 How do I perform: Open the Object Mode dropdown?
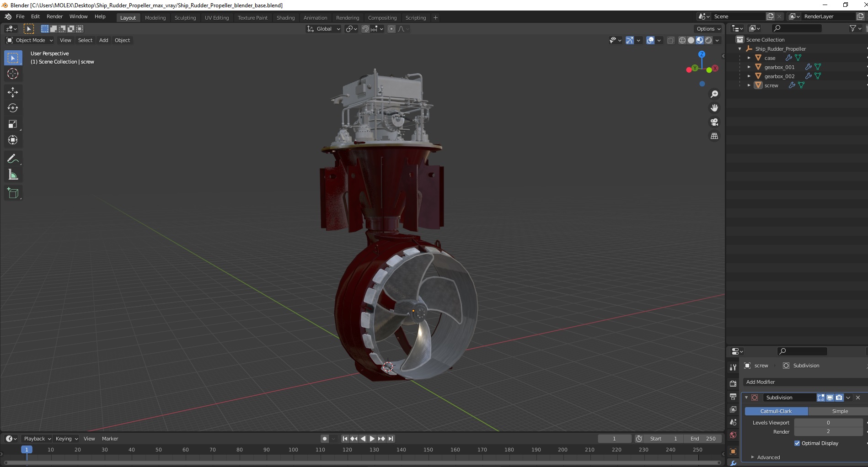coord(30,40)
